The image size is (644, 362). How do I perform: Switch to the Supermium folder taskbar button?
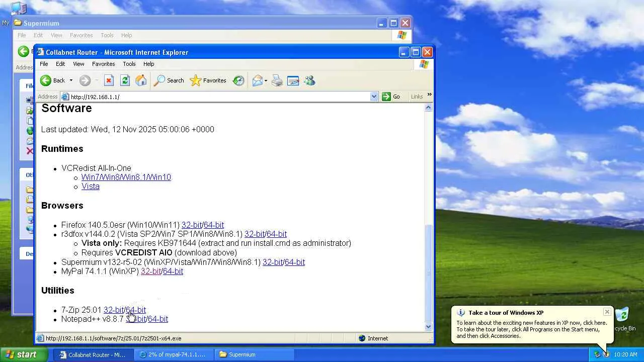254,354
